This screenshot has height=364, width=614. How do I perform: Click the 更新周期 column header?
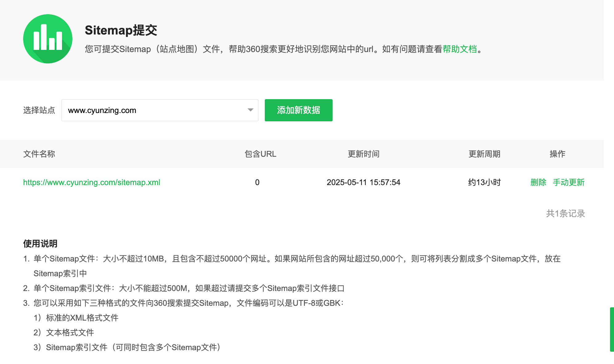(484, 154)
